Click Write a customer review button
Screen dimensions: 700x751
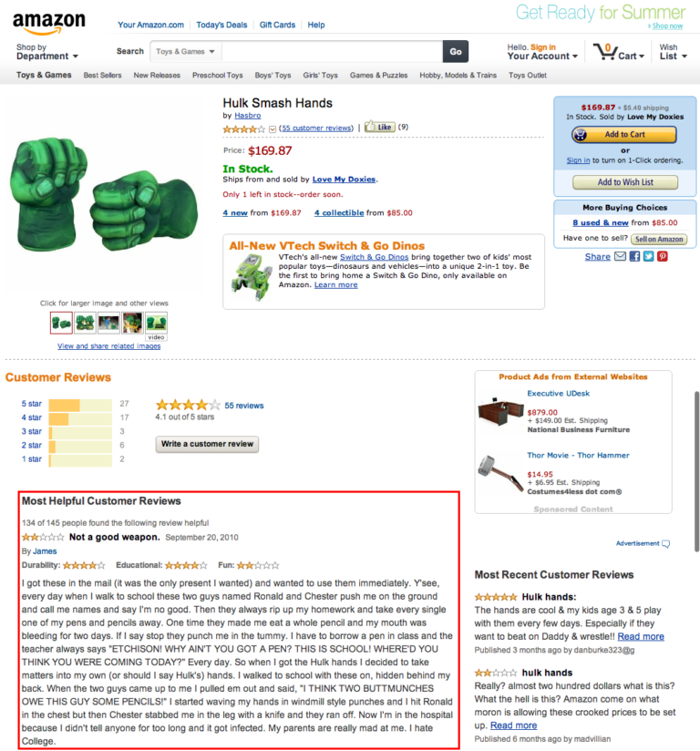[x=207, y=444]
